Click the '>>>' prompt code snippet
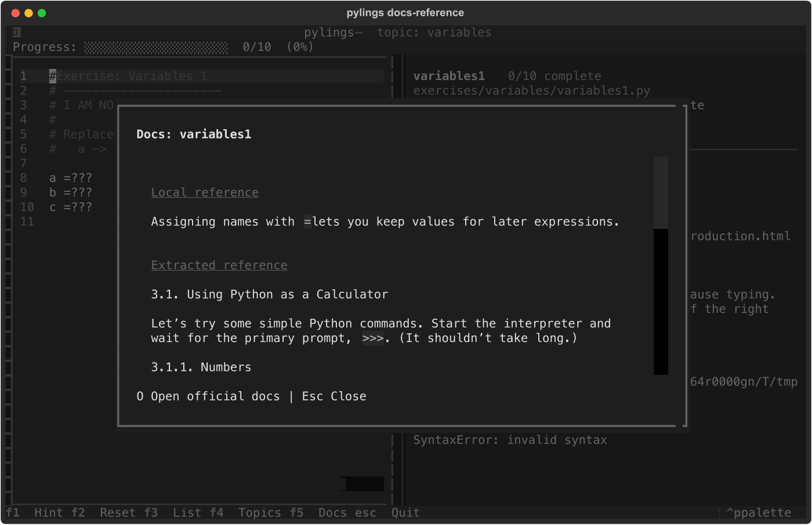 (x=373, y=338)
